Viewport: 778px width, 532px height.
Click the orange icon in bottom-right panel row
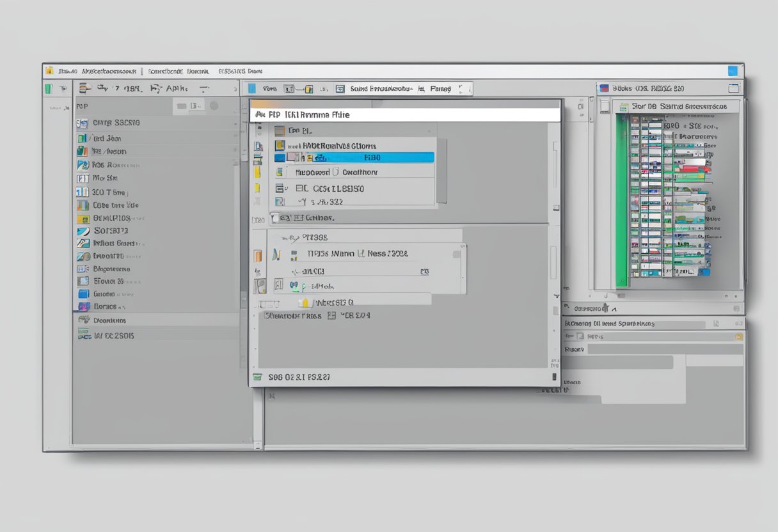739,336
